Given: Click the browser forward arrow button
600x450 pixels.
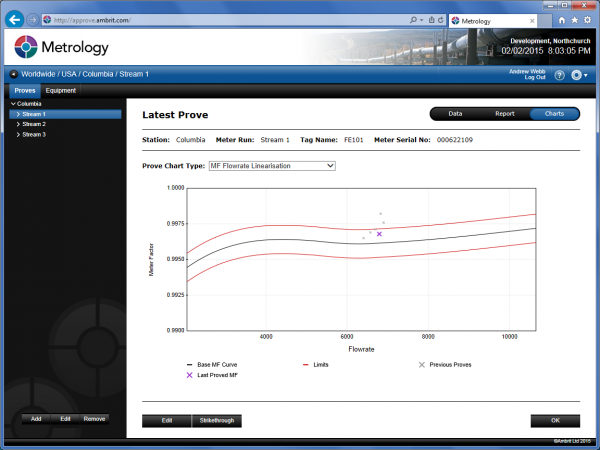Looking at the screenshot, I should [x=33, y=20].
